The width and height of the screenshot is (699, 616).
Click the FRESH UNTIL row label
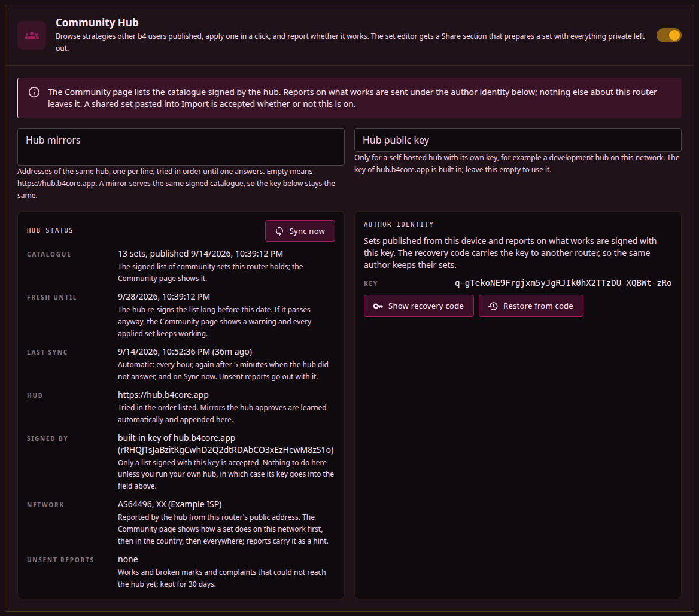click(x=51, y=297)
